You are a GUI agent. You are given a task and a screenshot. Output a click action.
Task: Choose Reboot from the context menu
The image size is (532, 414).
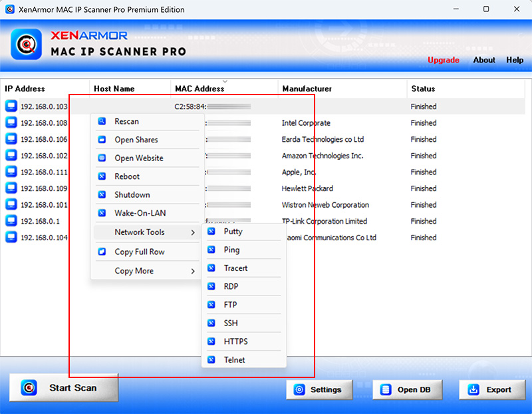pos(147,176)
